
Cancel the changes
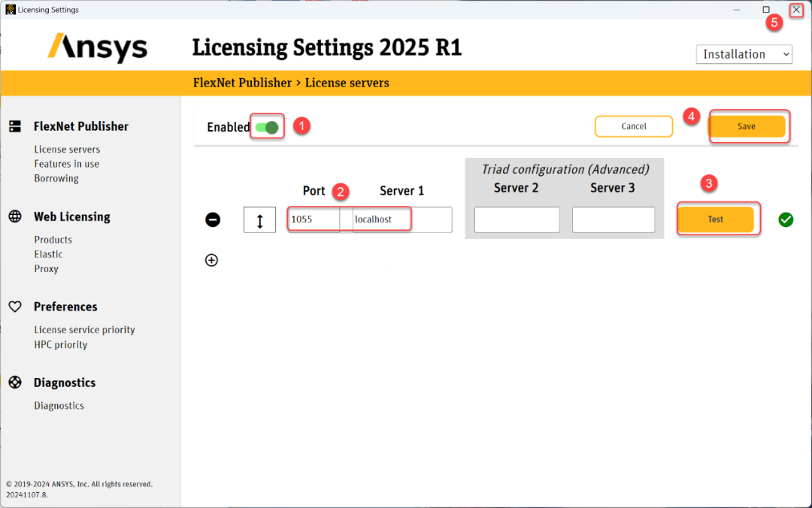tap(634, 126)
